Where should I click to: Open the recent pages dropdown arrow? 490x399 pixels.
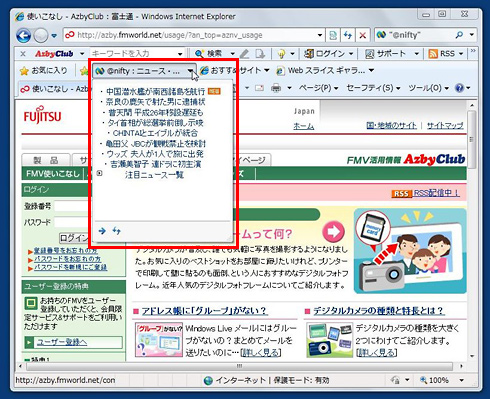54,35
